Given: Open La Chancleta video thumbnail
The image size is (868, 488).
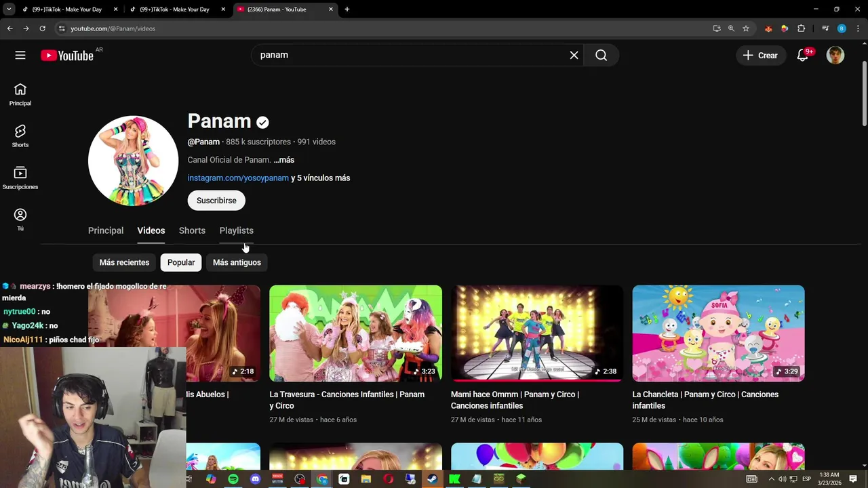Looking at the screenshot, I should (718, 333).
